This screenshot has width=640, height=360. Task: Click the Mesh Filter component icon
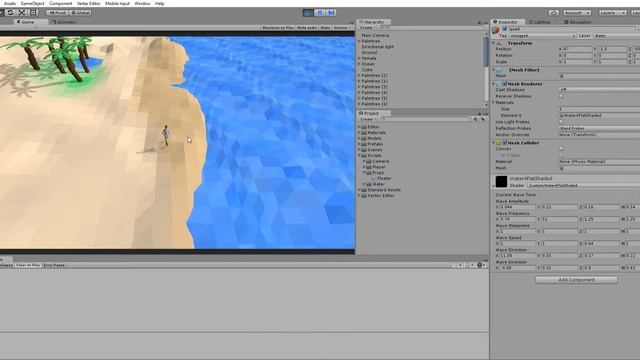[499, 70]
